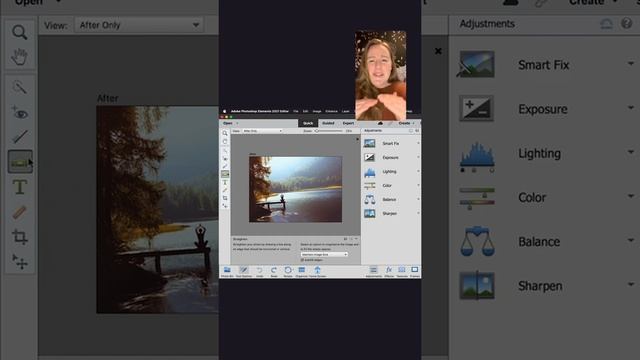
Task: Toggle the Autofill edges checkbox in the center window
Action: pos(302,260)
